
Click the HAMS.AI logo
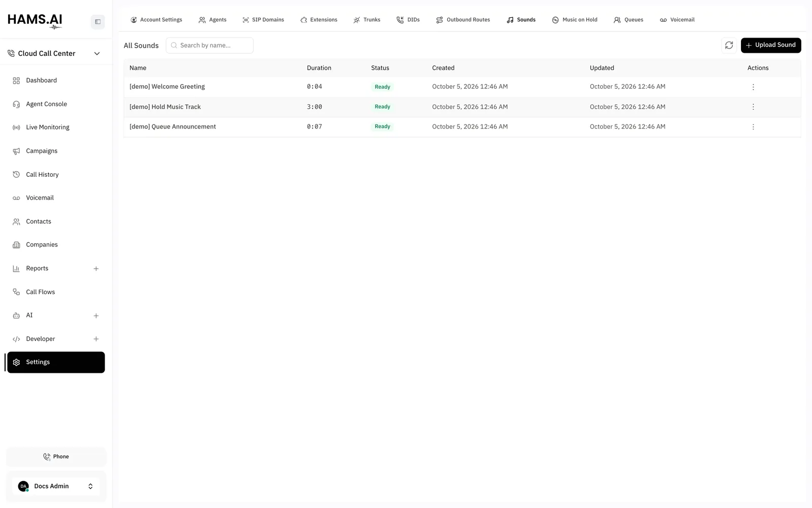pyautogui.click(x=35, y=21)
